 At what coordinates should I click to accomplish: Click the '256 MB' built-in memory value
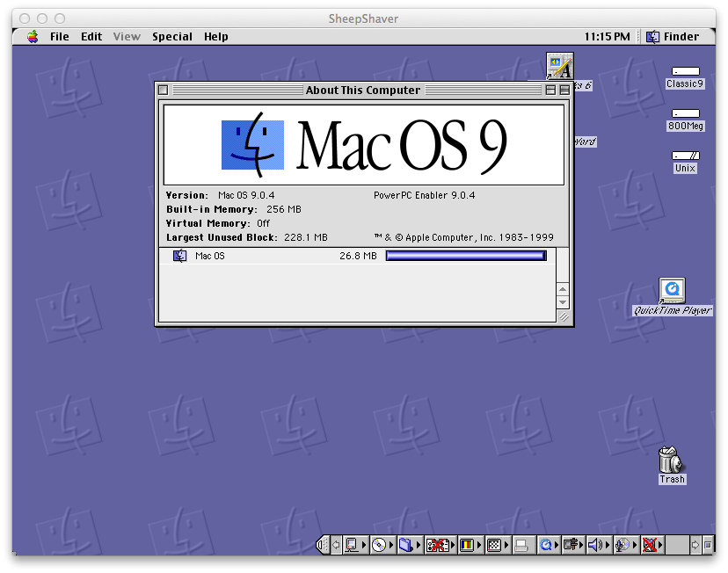284,209
